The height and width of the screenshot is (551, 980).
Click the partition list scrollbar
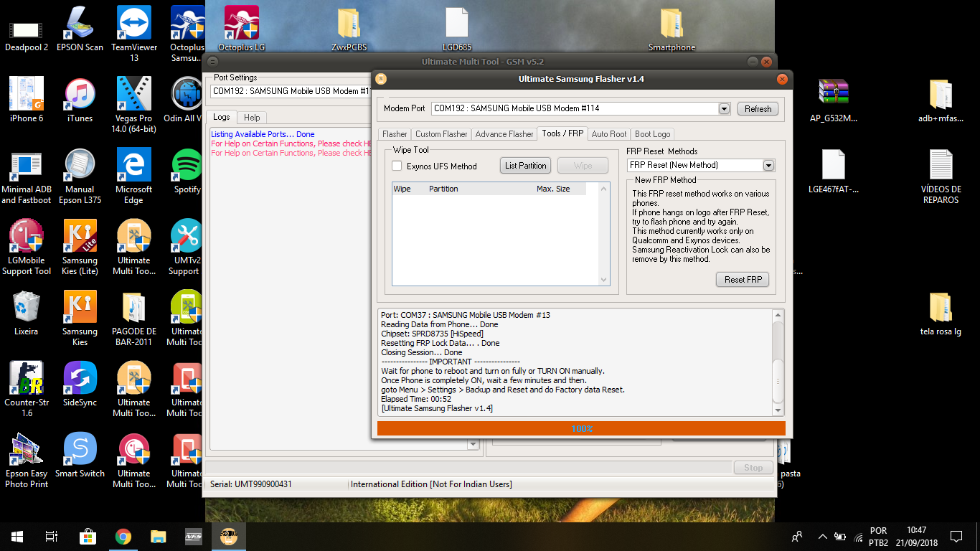pyautogui.click(x=603, y=234)
